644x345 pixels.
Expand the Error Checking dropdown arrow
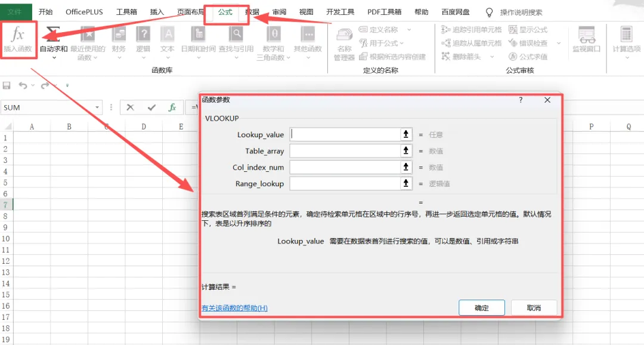tap(559, 43)
